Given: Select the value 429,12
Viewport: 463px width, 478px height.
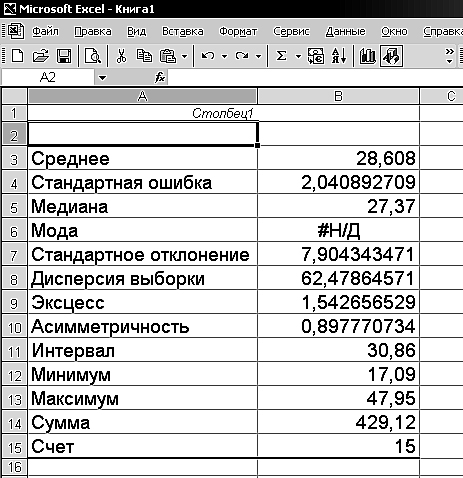Looking at the screenshot, I should [x=338, y=423].
